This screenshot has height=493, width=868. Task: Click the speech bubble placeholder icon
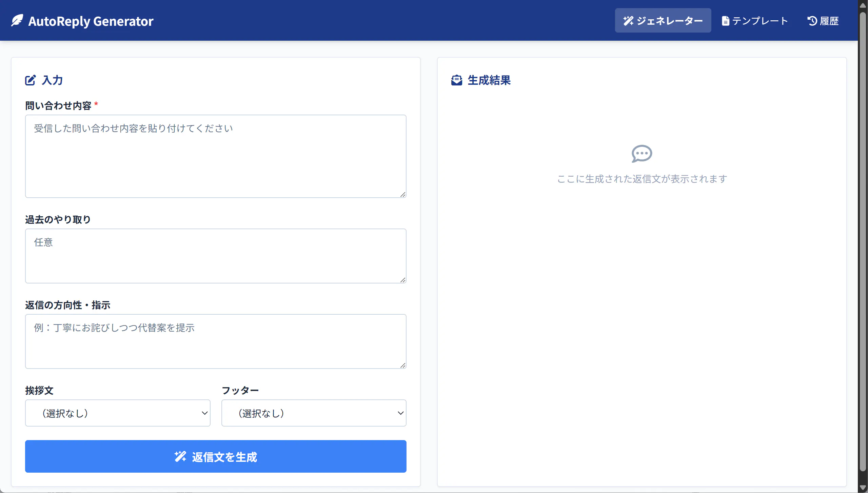point(642,154)
